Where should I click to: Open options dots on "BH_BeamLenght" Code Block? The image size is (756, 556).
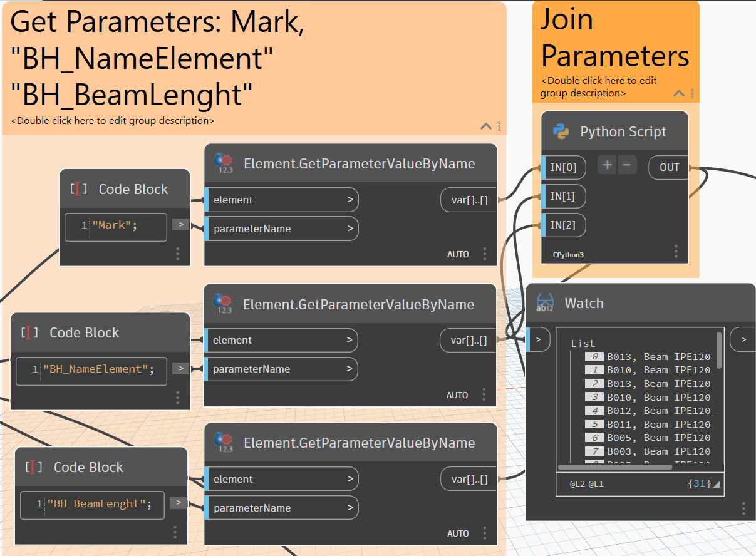pos(175,532)
